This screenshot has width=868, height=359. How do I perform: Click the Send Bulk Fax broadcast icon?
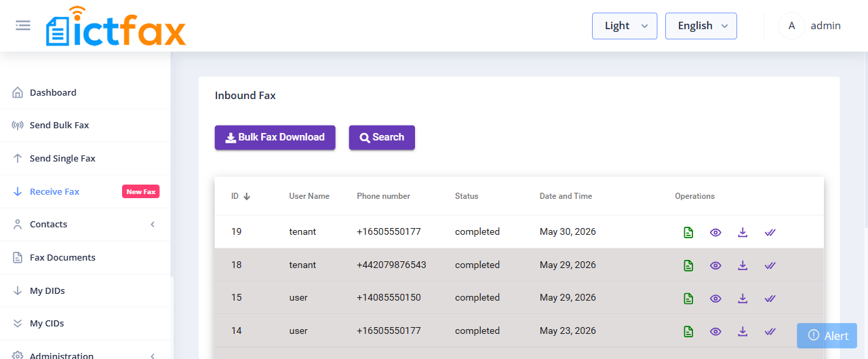click(x=18, y=125)
